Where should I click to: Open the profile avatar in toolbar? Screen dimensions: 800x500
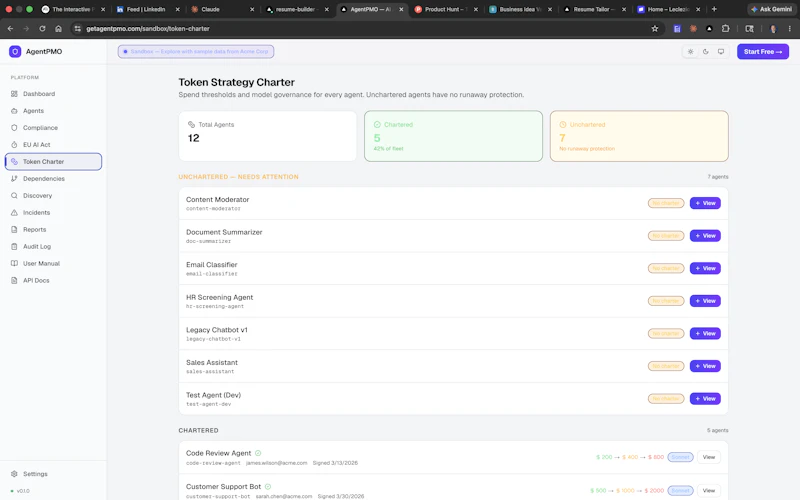click(x=773, y=29)
